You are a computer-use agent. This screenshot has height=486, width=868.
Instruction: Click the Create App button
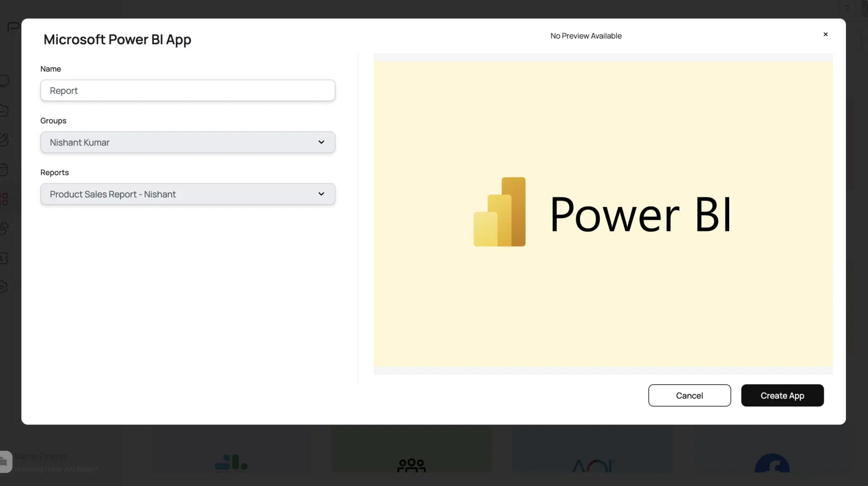coord(782,395)
